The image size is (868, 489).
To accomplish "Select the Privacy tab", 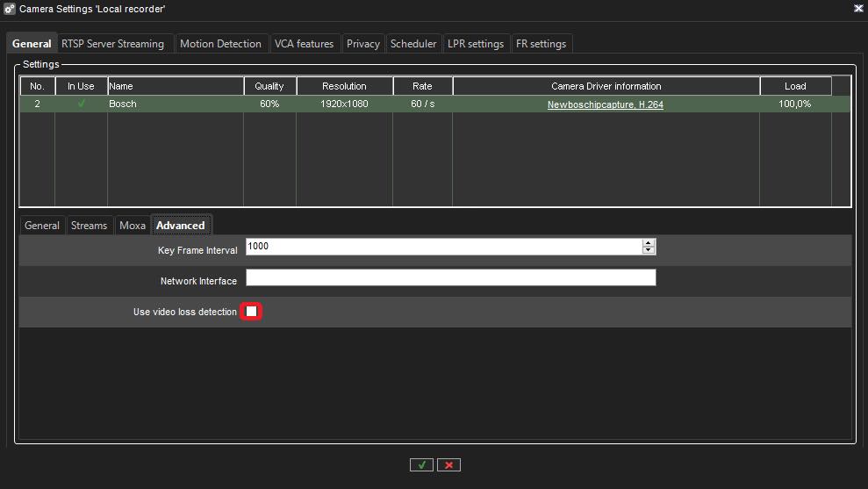I will click(x=362, y=44).
